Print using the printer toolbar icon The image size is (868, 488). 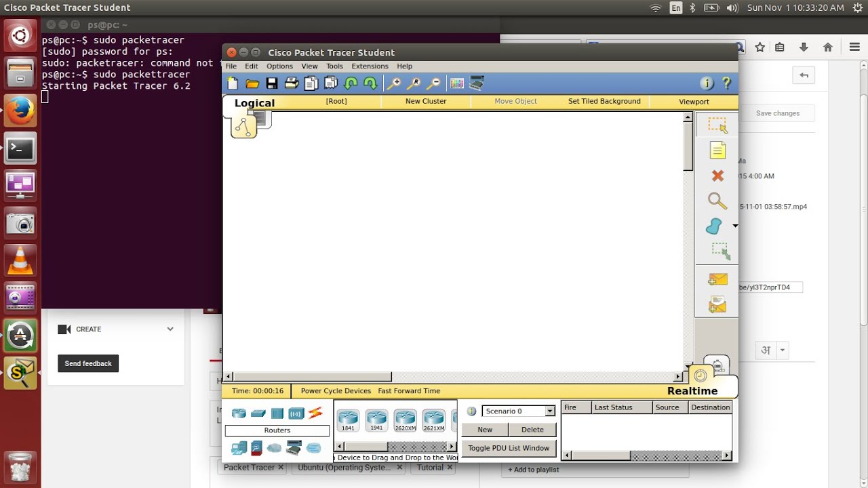click(x=292, y=83)
